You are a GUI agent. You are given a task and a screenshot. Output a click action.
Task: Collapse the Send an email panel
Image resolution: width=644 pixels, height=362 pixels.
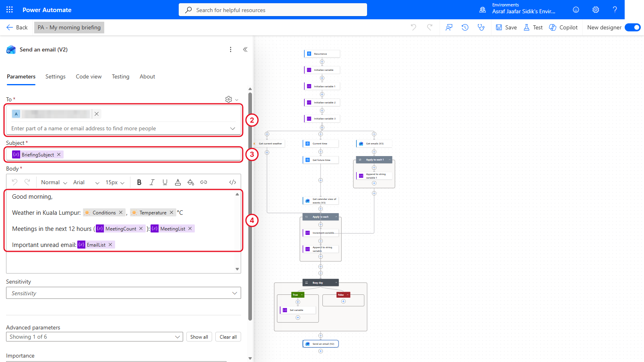click(x=245, y=49)
